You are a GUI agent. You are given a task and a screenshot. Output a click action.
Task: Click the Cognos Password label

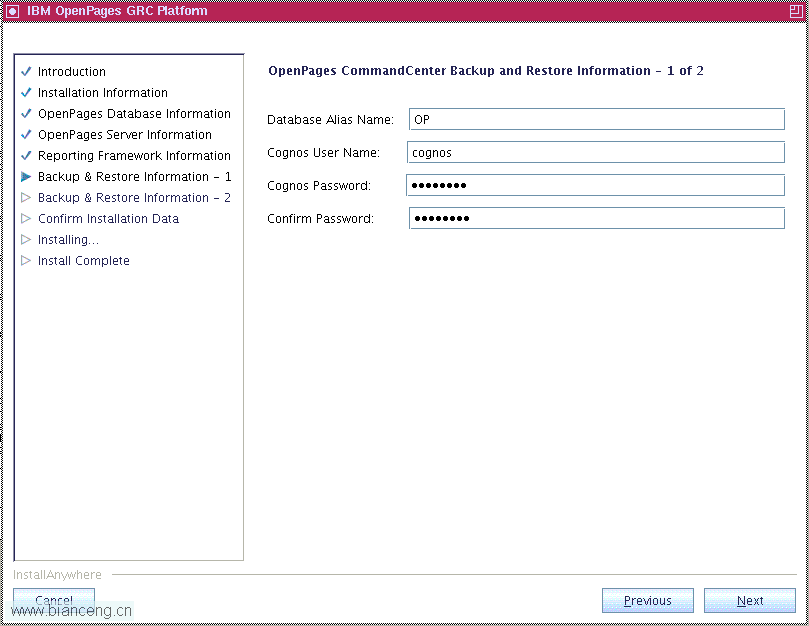(x=319, y=186)
